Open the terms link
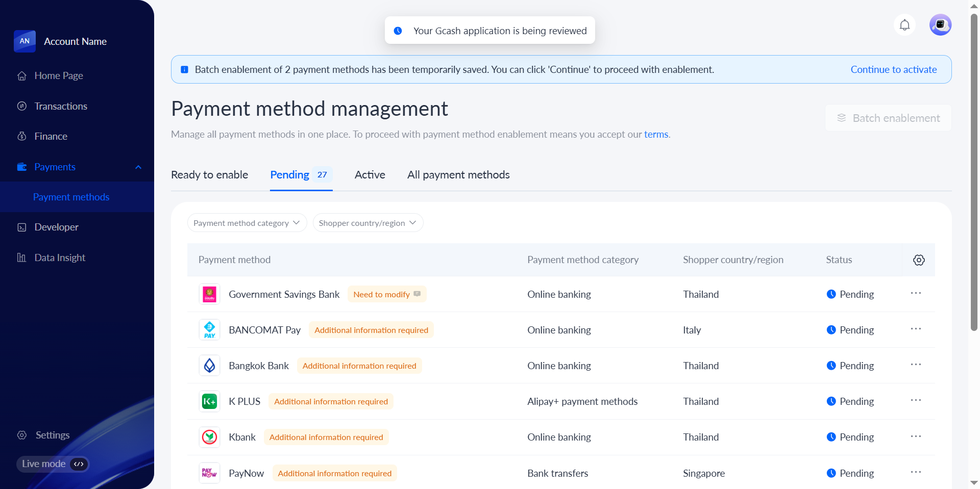Image resolution: width=980 pixels, height=489 pixels. [x=656, y=135]
